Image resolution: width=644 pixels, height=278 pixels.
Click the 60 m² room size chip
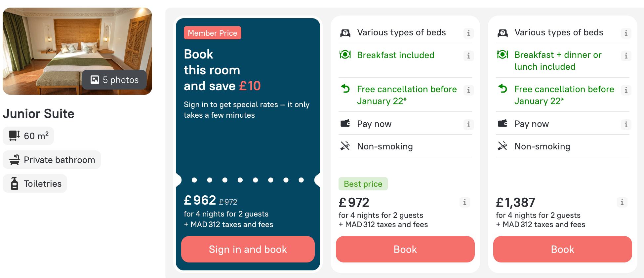pos(28,136)
